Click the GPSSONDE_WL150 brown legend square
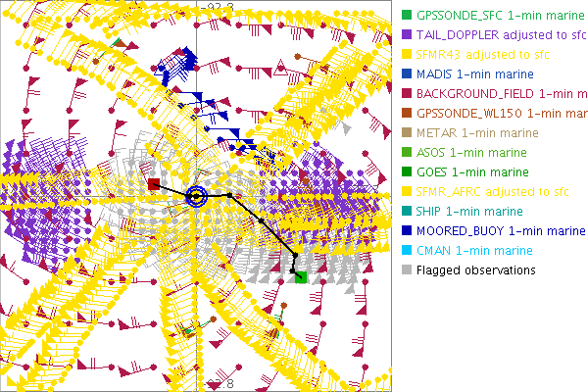The height and width of the screenshot is (392, 588). (x=407, y=114)
